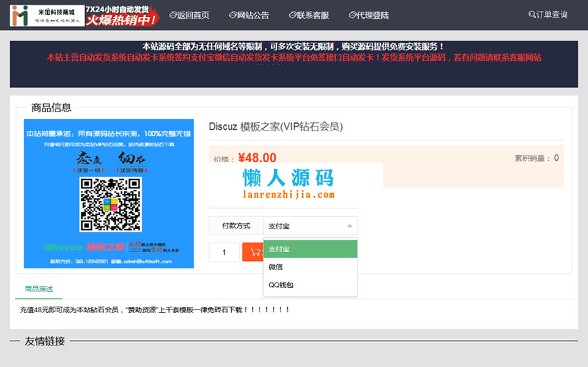Image resolution: width=588 pixels, height=367 pixels.
Task: Click the 付款方式 field label
Action: (x=236, y=226)
